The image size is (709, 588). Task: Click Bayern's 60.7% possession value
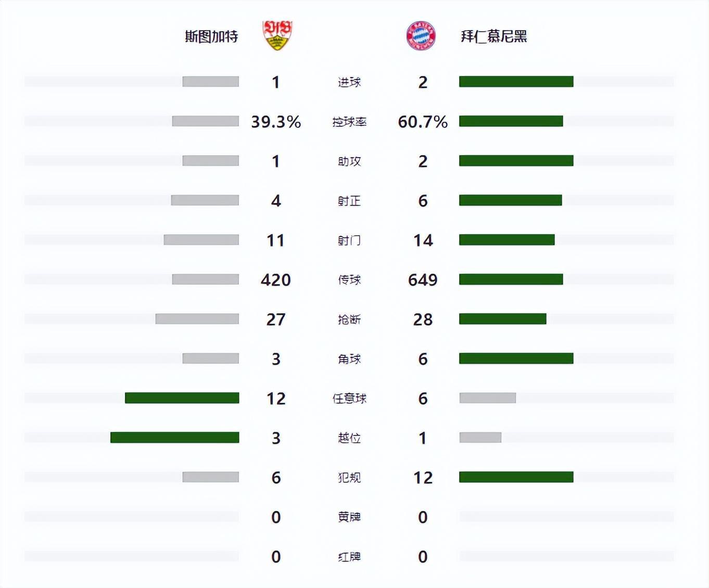pyautogui.click(x=423, y=122)
